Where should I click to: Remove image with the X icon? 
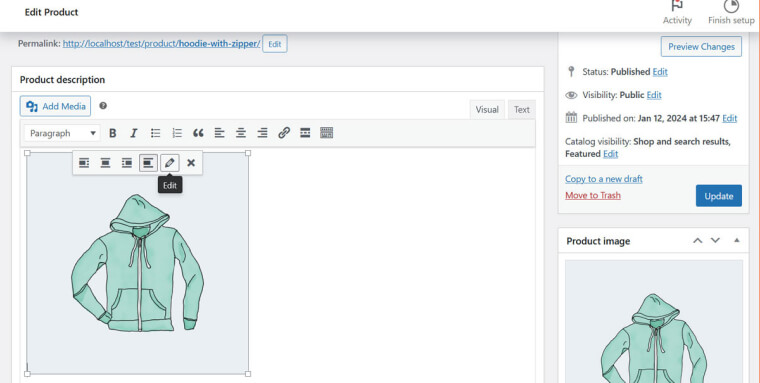(x=191, y=163)
